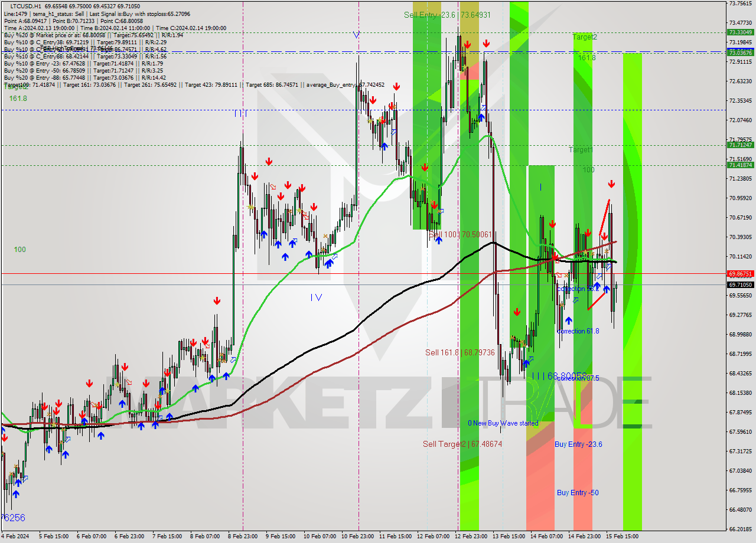Click the 'Point A:68.09417' info line
Screen dimensions: 756x543
pyautogui.click(x=73, y=21)
